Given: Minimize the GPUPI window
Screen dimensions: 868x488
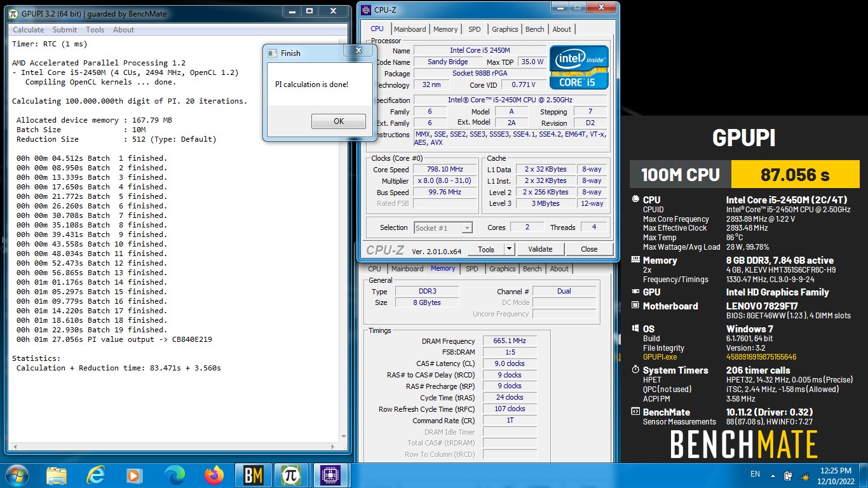Looking at the screenshot, I should [292, 11].
